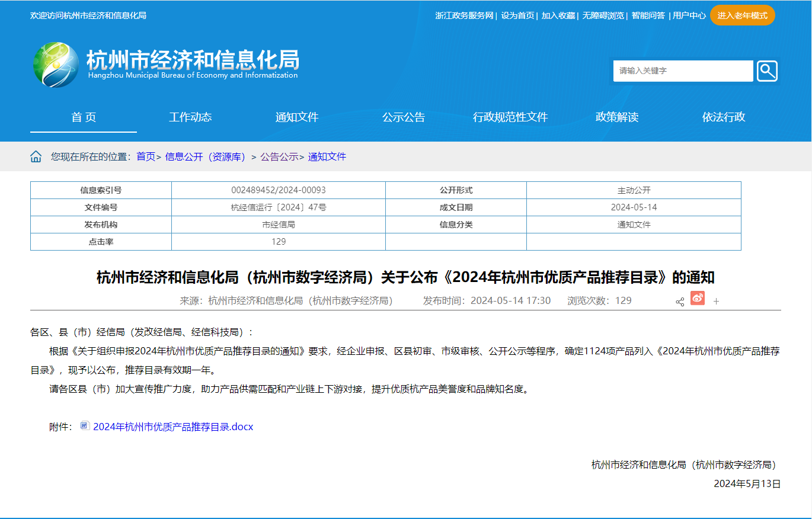
Task: Click the 首页 breadcrumb link
Action: tap(146, 156)
